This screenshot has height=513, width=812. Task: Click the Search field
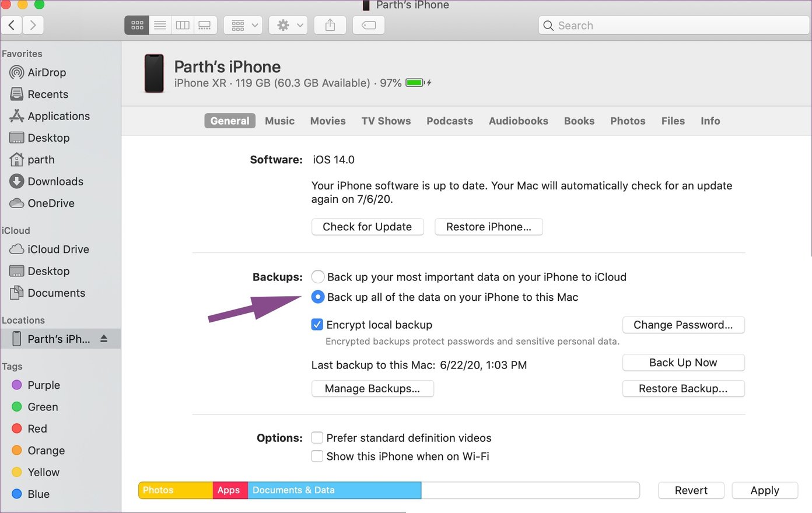point(674,25)
